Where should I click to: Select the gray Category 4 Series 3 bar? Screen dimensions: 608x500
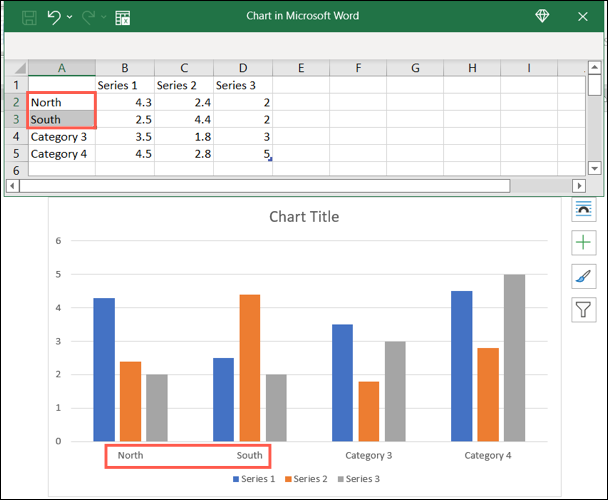[x=515, y=358]
